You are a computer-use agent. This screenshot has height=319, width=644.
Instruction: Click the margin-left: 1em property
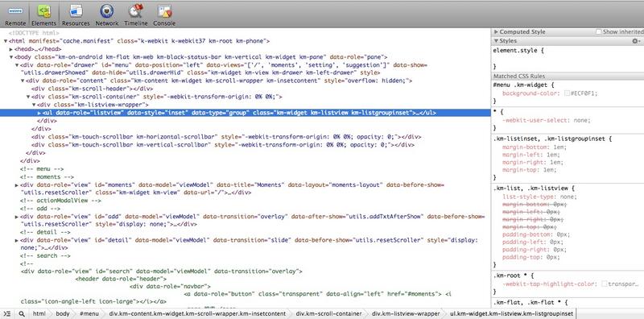(530, 155)
